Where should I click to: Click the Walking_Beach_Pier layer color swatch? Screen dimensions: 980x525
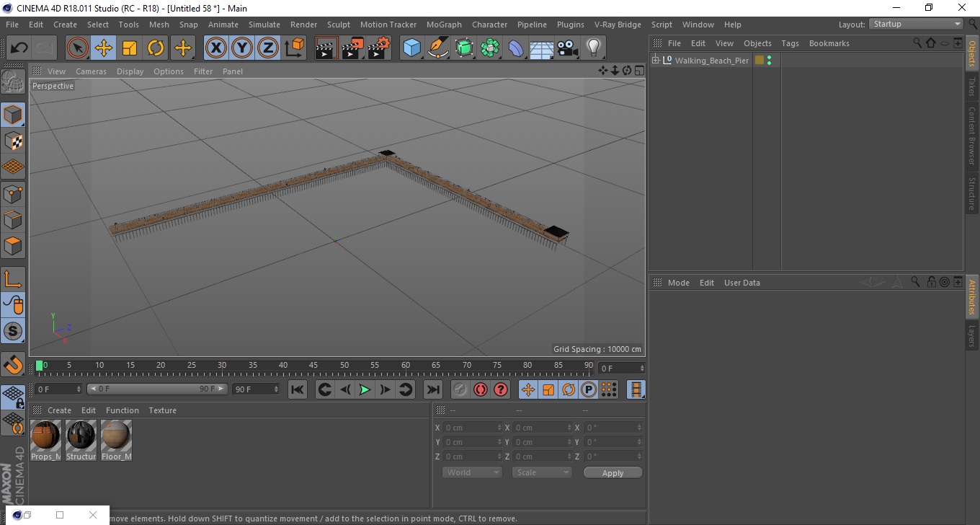point(759,61)
